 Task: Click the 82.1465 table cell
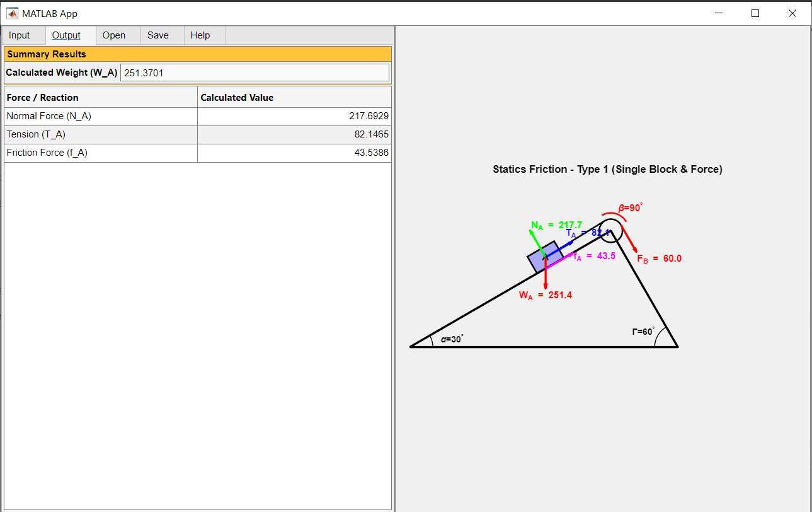coord(294,135)
